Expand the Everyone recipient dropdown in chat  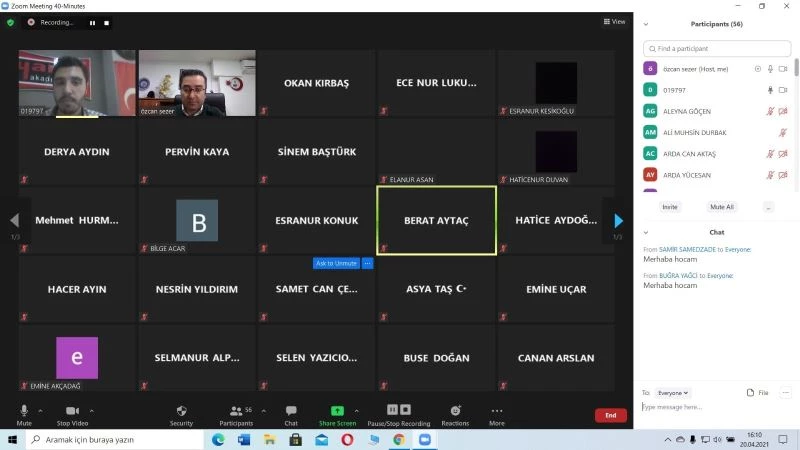(673, 393)
